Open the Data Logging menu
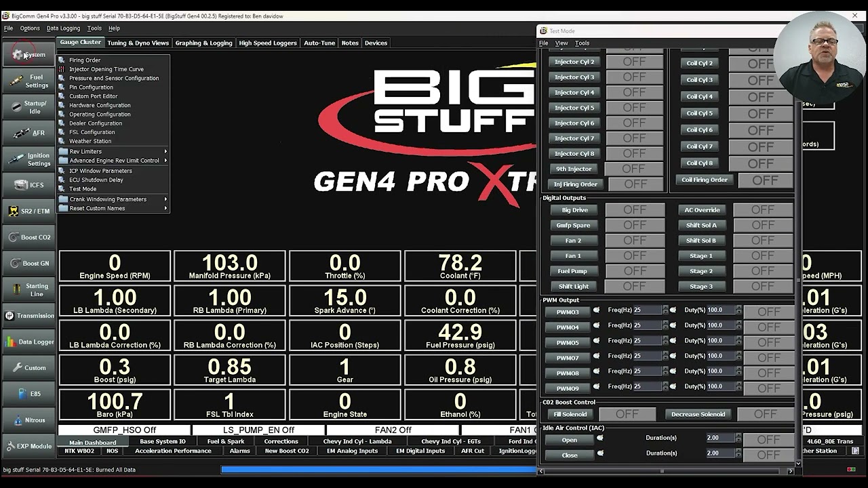Screen dimensions: 868x488 63,28
